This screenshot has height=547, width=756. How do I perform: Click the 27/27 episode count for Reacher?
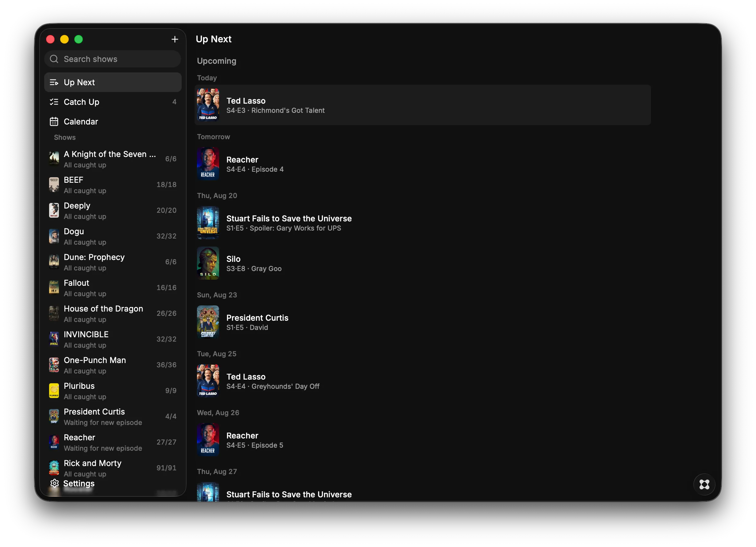coord(166,442)
